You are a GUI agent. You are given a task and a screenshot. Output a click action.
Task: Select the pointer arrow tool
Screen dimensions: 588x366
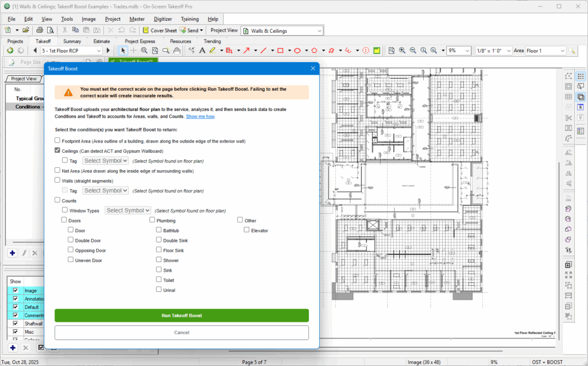tap(123, 51)
